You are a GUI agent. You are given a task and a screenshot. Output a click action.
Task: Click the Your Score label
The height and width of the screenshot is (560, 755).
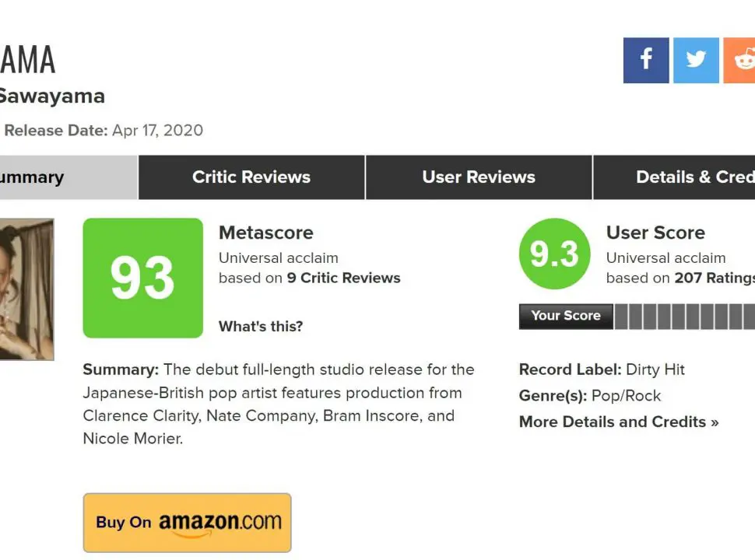566,316
